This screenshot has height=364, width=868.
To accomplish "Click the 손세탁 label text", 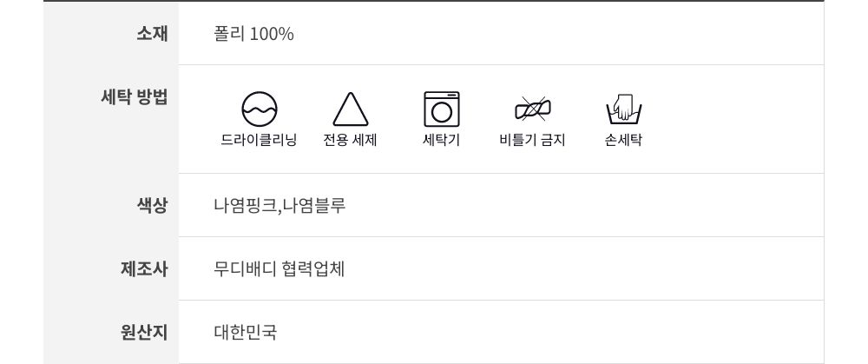I will [623, 140].
